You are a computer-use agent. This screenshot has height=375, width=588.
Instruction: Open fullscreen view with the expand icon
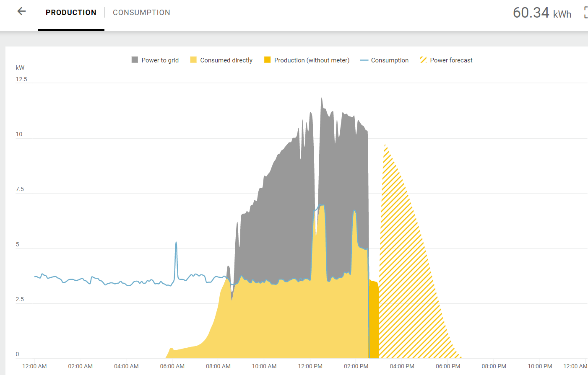pos(585,12)
